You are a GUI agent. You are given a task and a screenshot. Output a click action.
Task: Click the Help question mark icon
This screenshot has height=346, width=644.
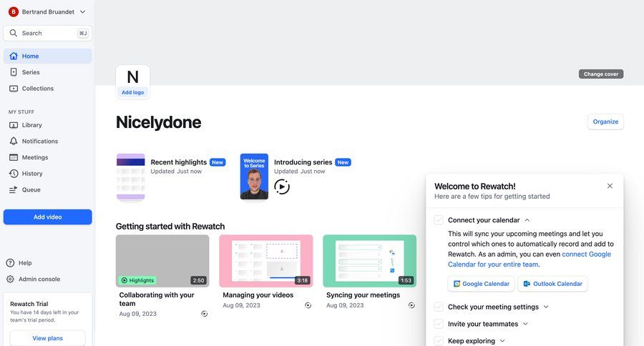(10, 263)
